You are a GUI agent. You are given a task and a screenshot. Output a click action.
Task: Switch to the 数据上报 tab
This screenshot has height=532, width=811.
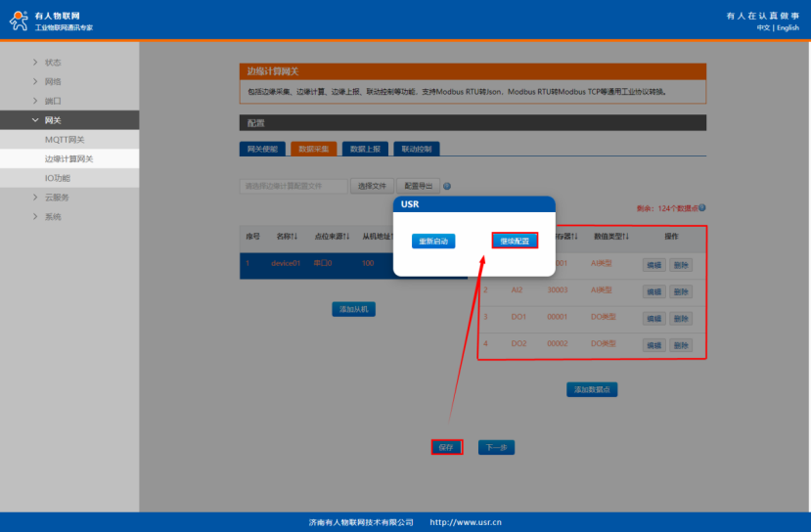[364, 149]
